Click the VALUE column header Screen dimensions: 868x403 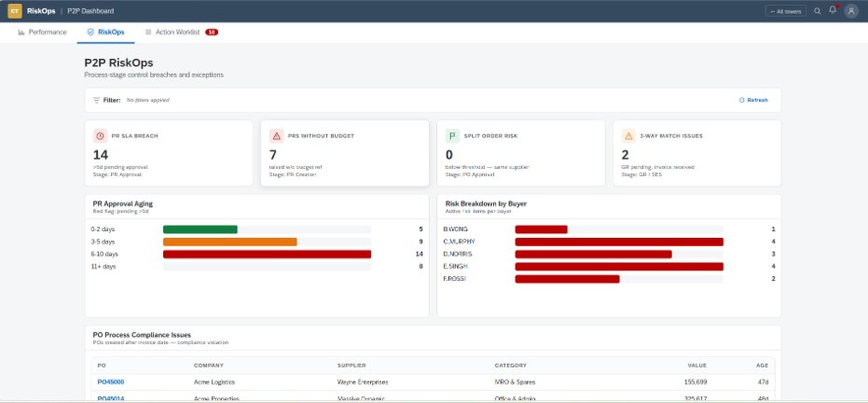point(697,366)
